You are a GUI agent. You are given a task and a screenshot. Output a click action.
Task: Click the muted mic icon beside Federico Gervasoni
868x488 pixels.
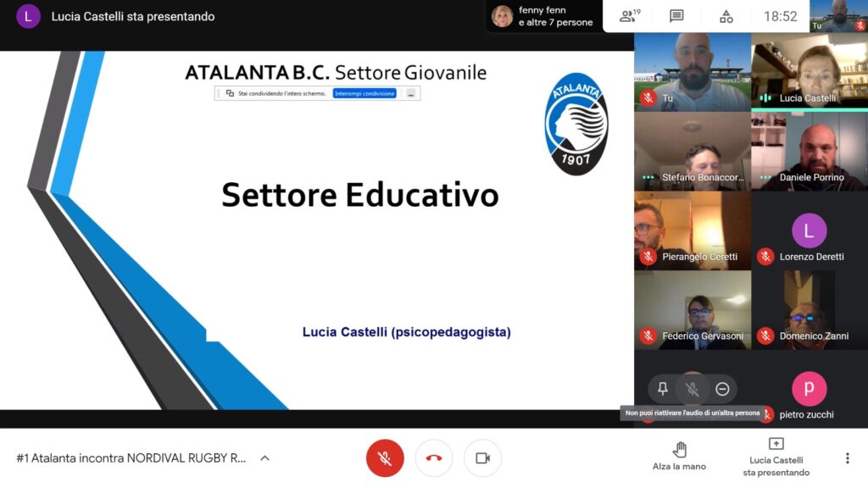[x=648, y=335]
